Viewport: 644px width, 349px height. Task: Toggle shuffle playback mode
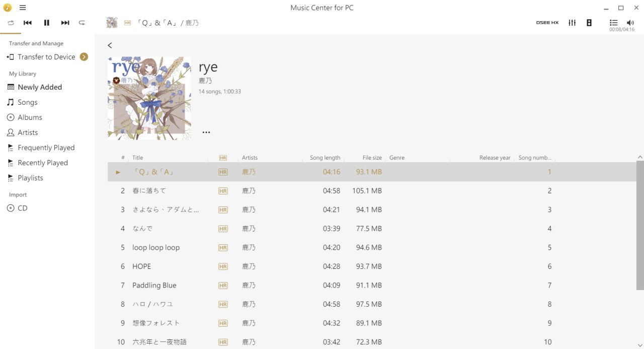(82, 23)
